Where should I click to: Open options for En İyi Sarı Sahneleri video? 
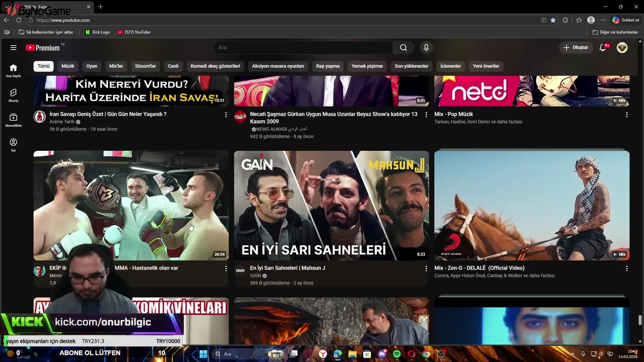click(426, 268)
